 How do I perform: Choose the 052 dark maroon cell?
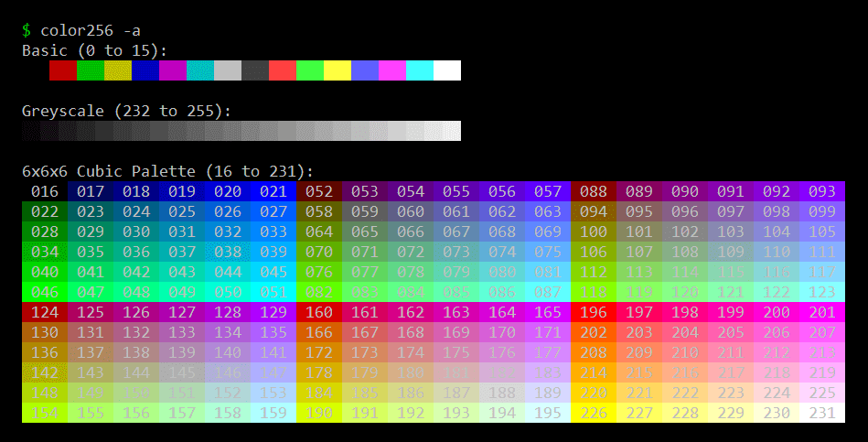click(x=319, y=191)
